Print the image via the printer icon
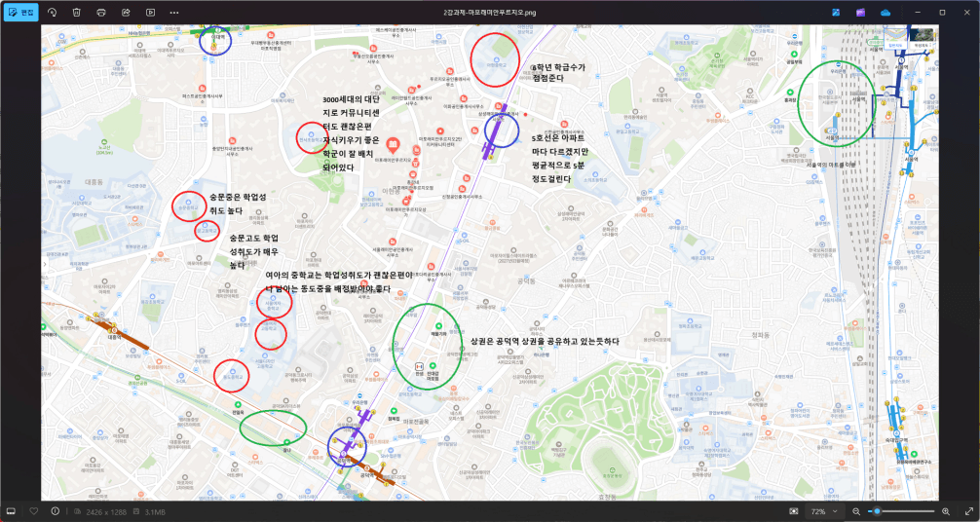The image size is (980, 522). click(x=101, y=12)
